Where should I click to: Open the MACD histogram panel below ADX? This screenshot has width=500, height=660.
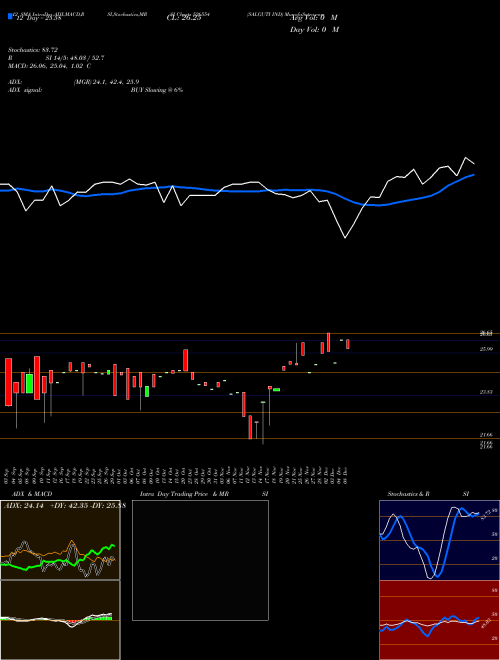click(x=60, y=620)
